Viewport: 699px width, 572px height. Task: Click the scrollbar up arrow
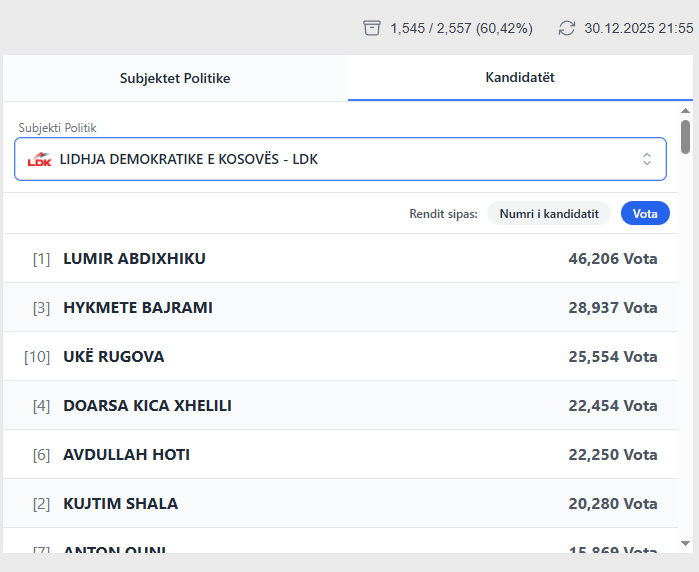(685, 111)
